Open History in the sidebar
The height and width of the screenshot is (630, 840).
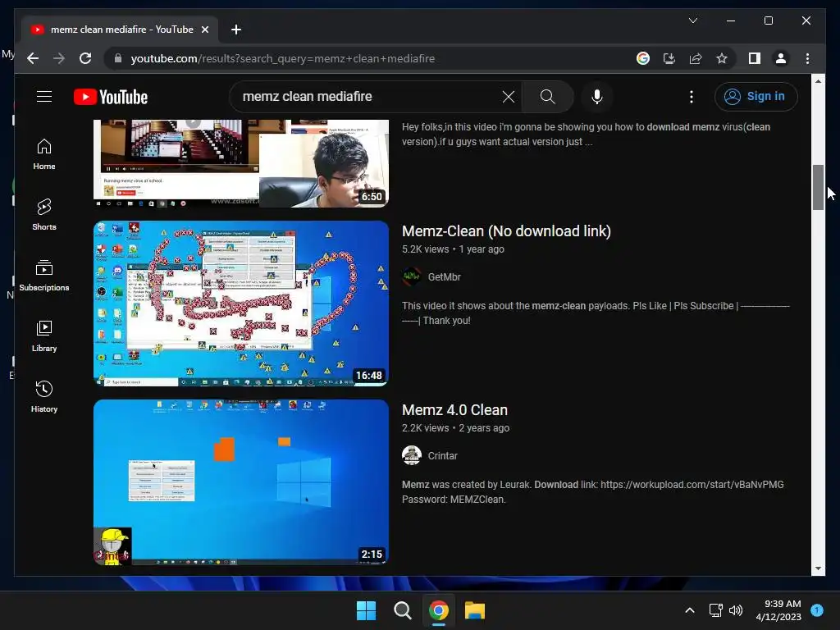44,397
